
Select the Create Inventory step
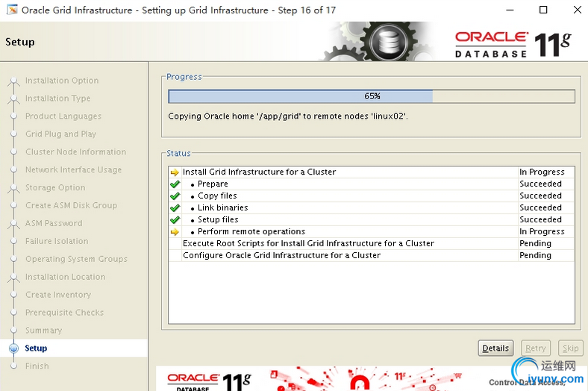click(58, 295)
